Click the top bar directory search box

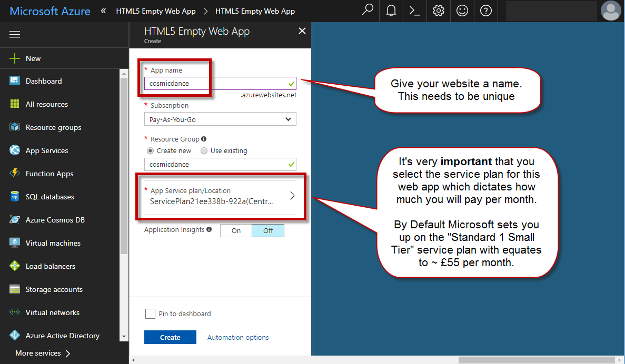(x=551, y=11)
